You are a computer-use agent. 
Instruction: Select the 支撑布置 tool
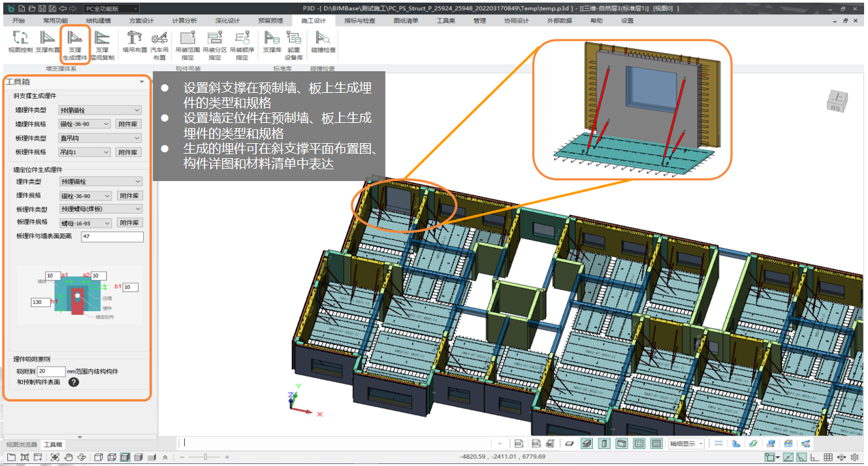(47, 39)
